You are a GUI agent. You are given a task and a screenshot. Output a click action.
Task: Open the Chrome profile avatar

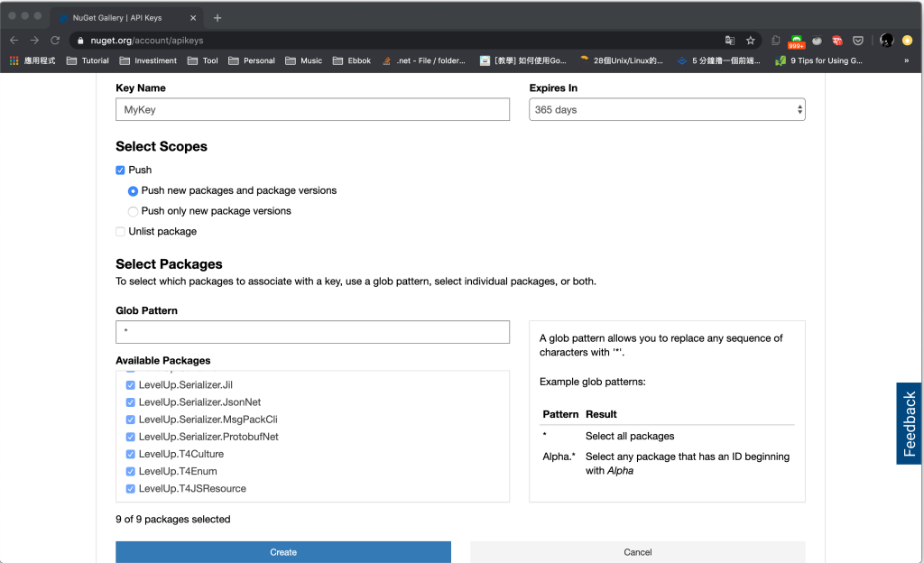(x=886, y=40)
